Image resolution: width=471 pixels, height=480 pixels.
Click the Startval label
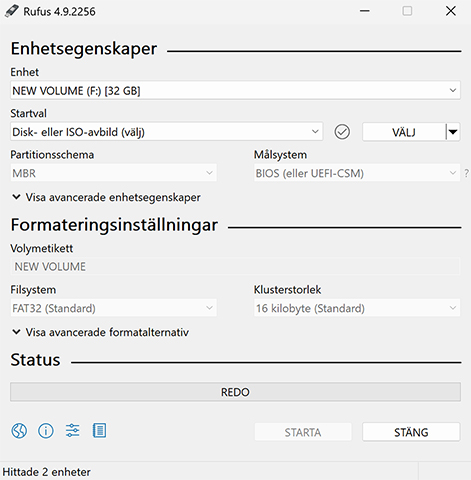tap(28, 113)
